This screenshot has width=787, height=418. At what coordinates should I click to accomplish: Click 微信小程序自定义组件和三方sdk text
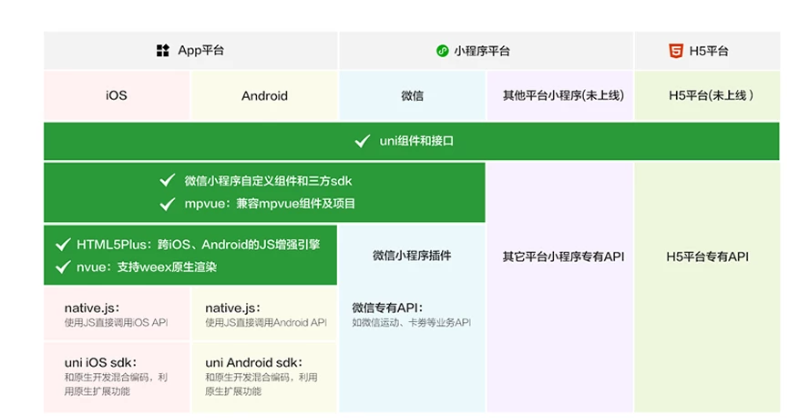[x=268, y=181]
